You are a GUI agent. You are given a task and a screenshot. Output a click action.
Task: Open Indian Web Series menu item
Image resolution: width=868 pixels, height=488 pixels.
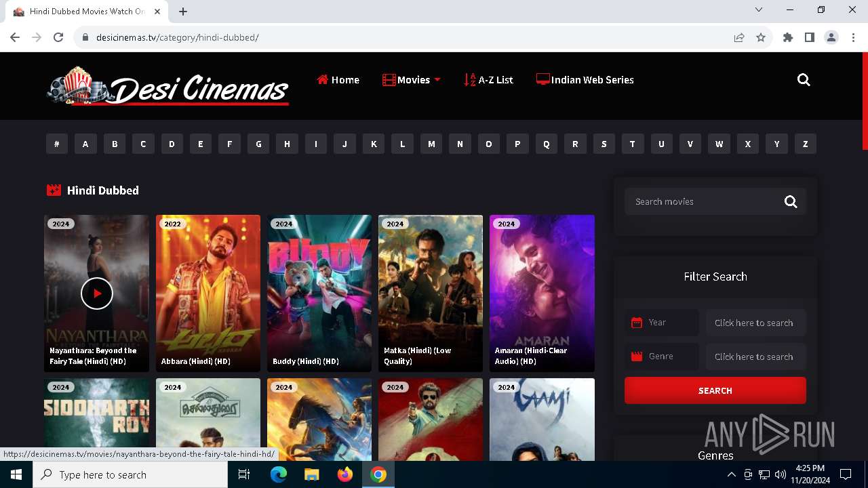(585, 80)
